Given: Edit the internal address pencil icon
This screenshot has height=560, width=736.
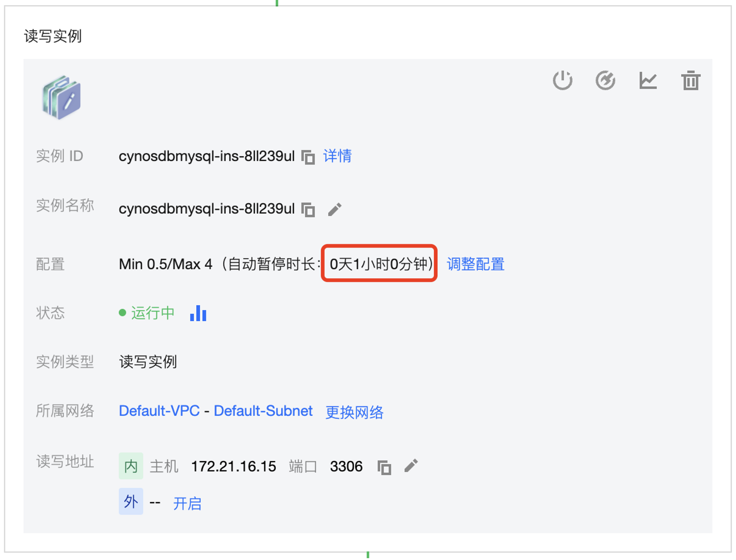Looking at the screenshot, I should [411, 466].
